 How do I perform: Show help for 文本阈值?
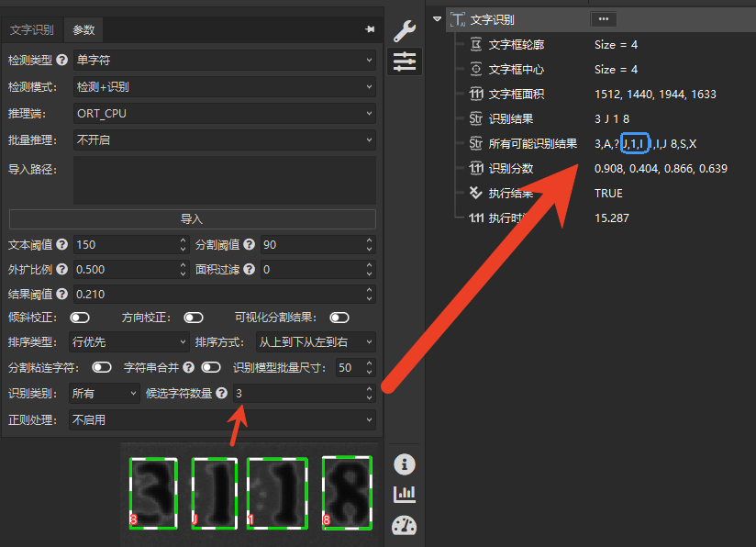(61, 244)
